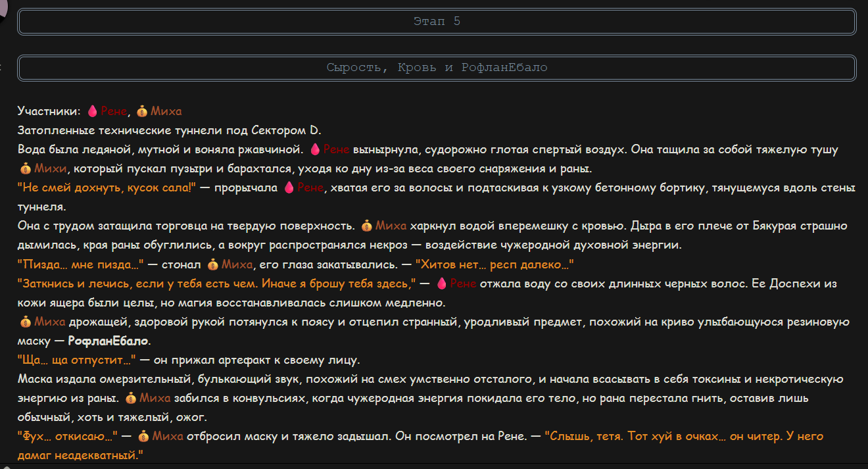This screenshot has width=868, height=469.
Task: Click the money bag before "Миха забился в конвульсиях"
Action: click(x=130, y=398)
